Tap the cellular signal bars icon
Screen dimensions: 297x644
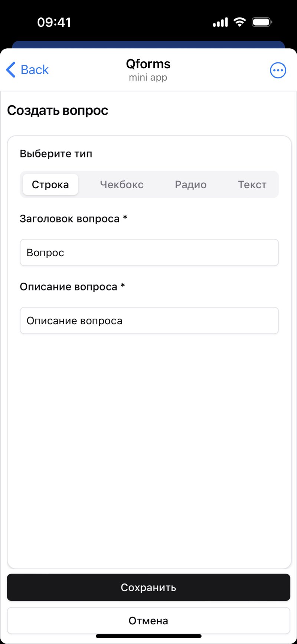[220, 23]
